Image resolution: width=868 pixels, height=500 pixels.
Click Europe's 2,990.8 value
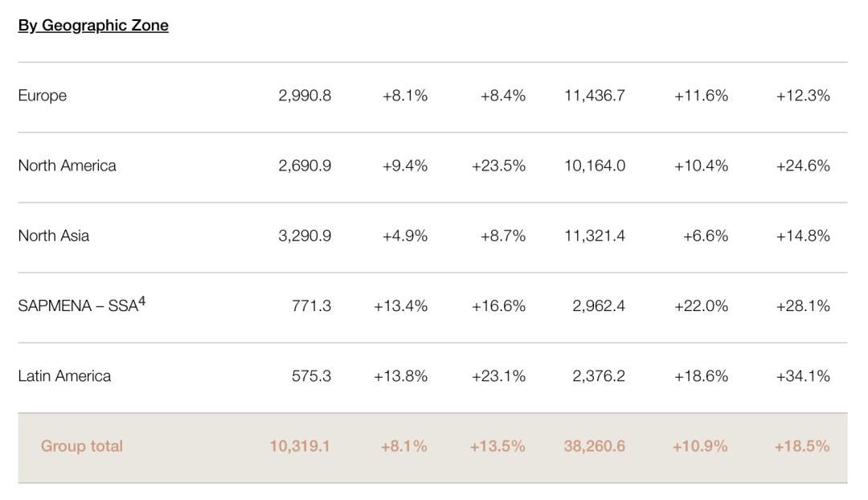coord(305,96)
